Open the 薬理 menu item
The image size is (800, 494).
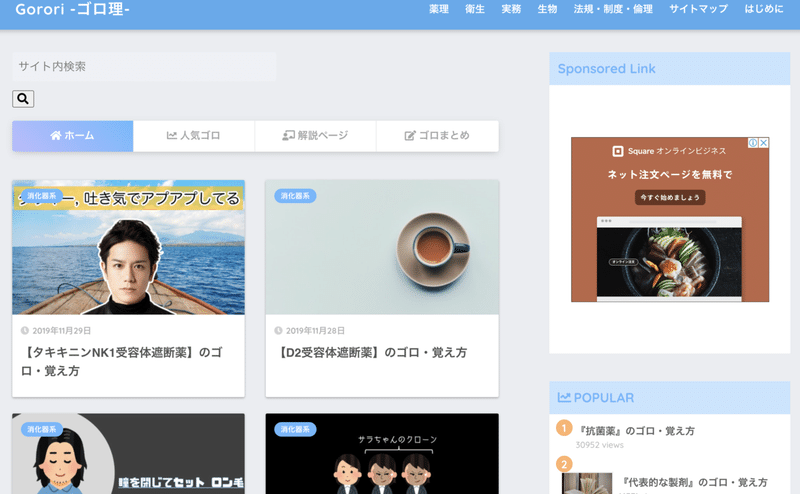point(439,9)
